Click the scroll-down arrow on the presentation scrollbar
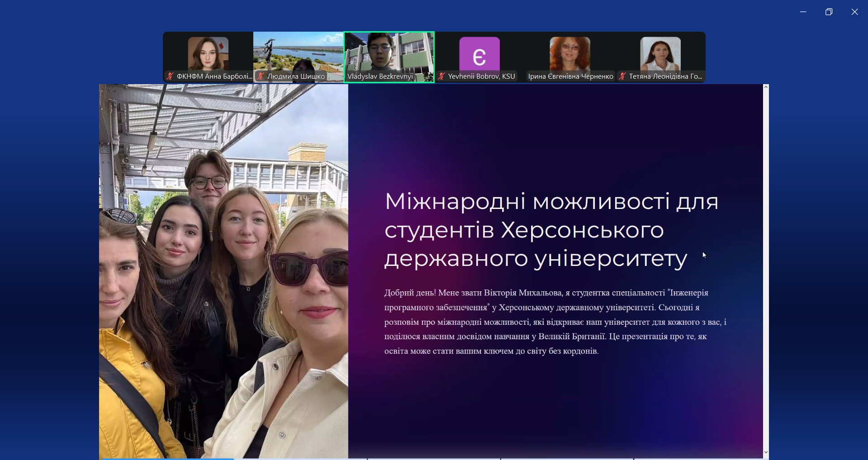Screen dimensions: 868x460 pos(765,452)
